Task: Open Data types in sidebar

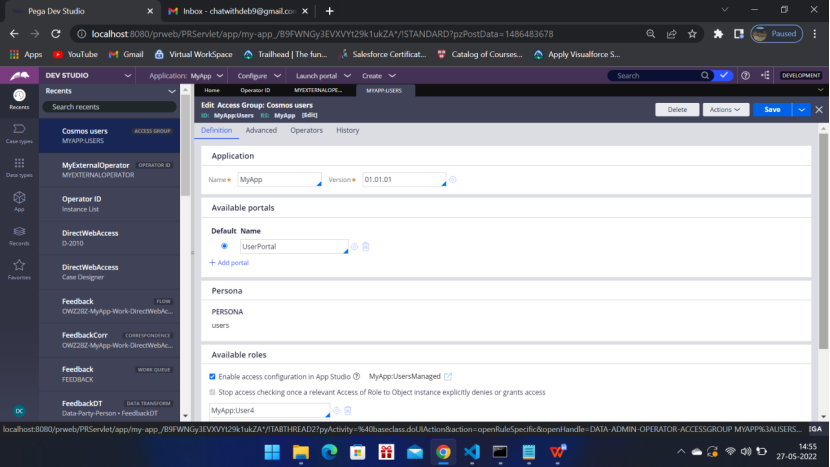Action: 19,167
